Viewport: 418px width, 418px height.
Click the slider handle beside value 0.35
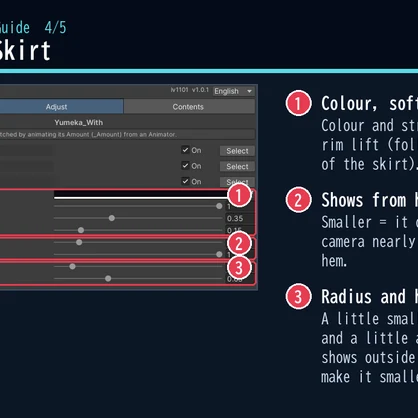[x=112, y=218]
